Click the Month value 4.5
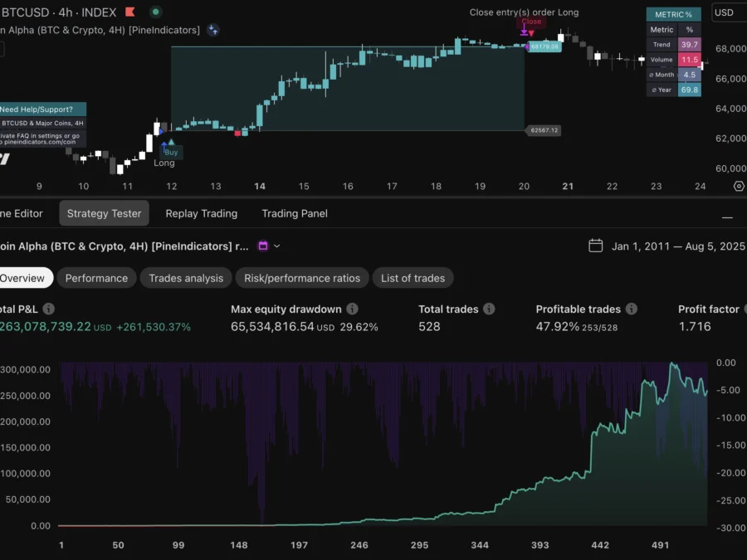Viewport: 747px width, 560px height. coord(690,75)
